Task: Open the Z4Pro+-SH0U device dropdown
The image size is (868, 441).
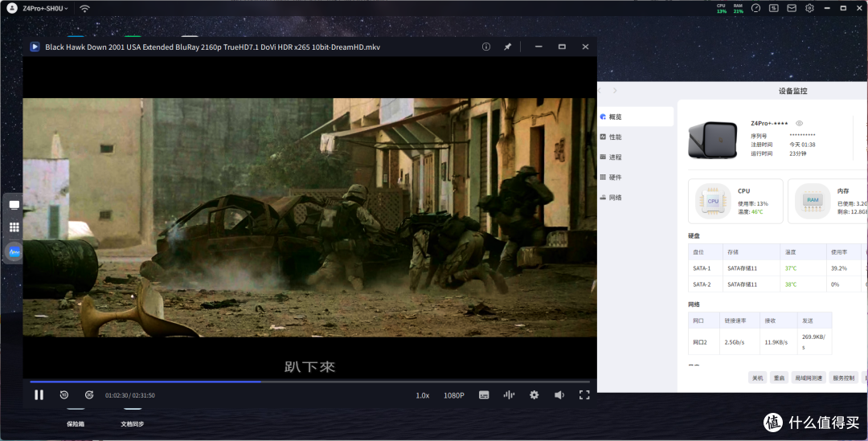Action: [x=45, y=8]
